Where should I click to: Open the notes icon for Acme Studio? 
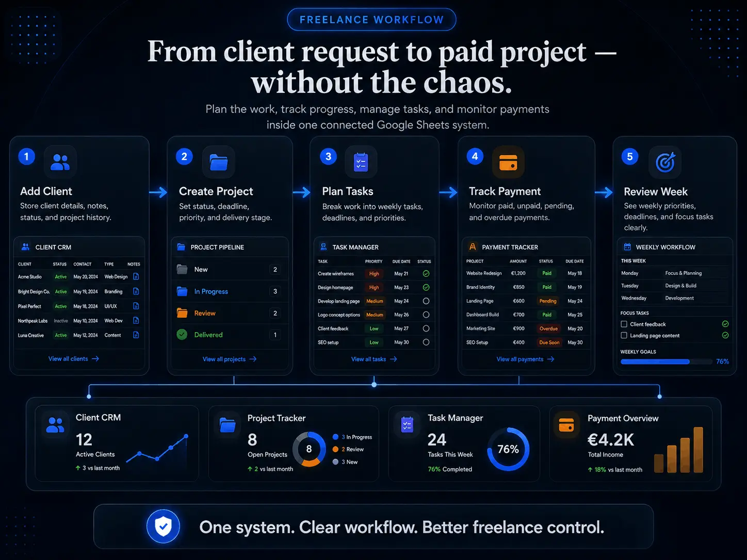coord(136,276)
